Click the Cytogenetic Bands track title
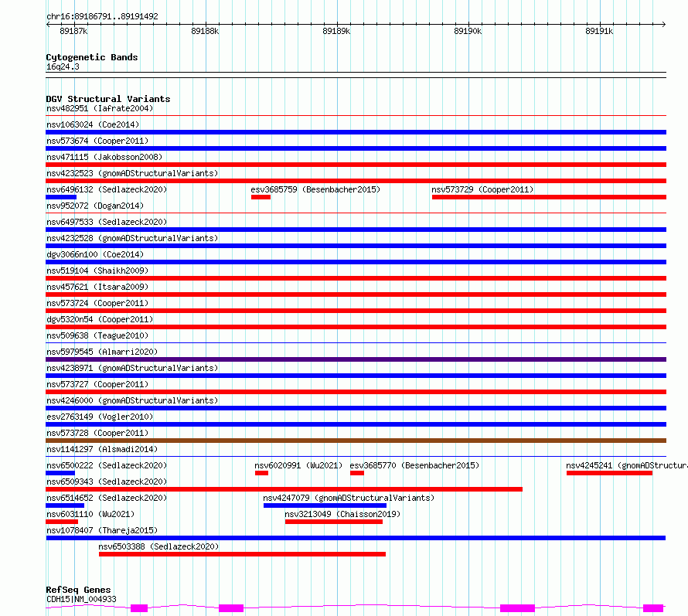 (92, 57)
